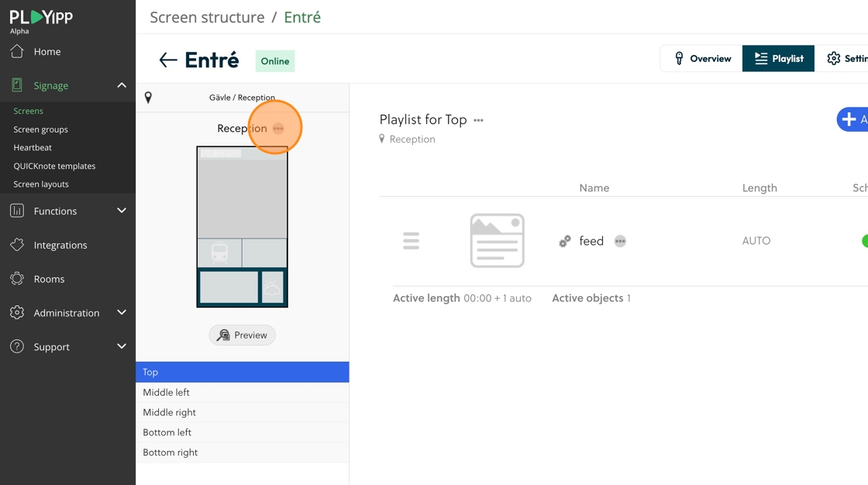Click the screen layout preview thumbnail
The height and width of the screenshot is (485, 868).
pos(243,226)
